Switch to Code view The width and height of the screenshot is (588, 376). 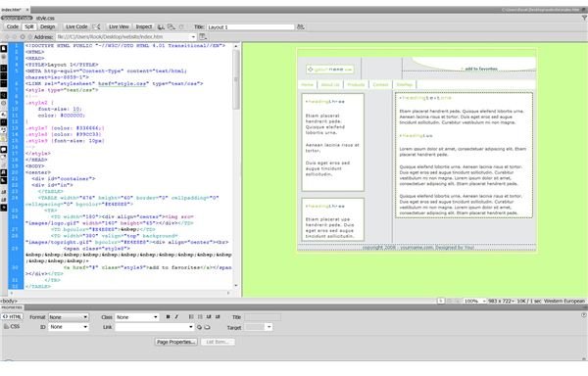coord(12,27)
